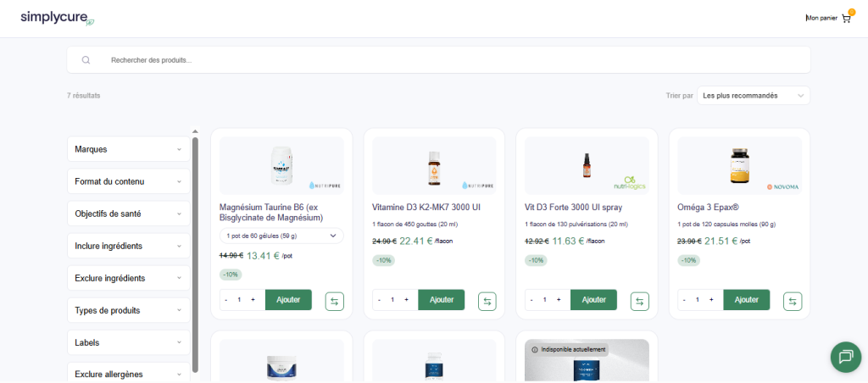
Task: Add Vitamine D3 K2-MK7 to cart
Action: [x=442, y=300]
